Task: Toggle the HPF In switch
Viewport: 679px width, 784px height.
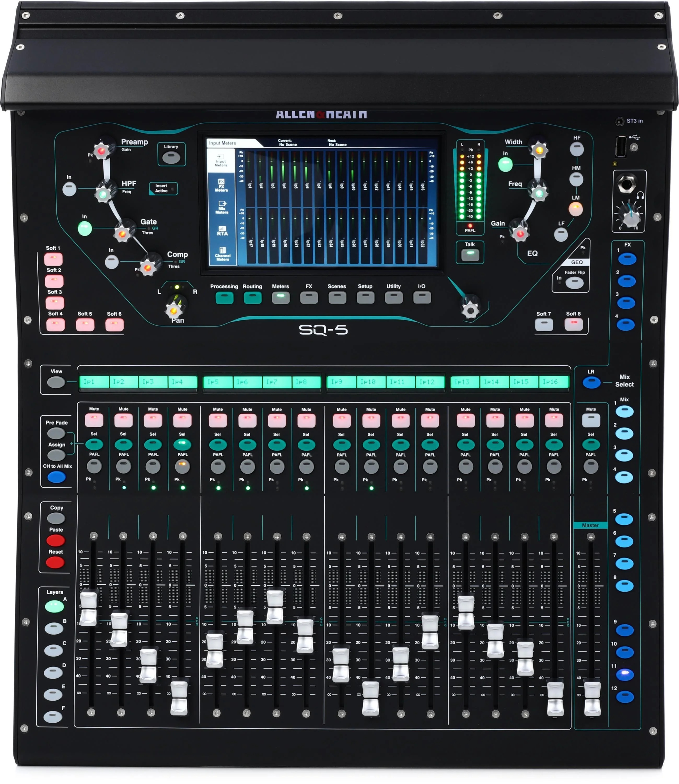Action: point(69,189)
